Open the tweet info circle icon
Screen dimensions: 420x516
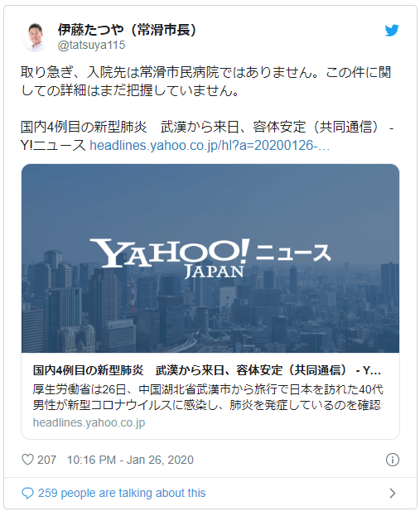(x=393, y=460)
